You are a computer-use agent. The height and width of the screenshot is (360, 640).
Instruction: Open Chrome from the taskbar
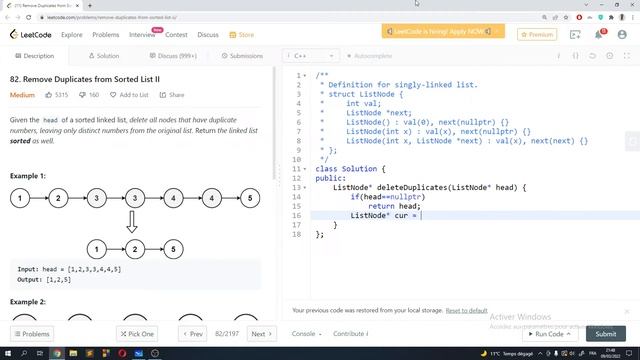[57, 353]
